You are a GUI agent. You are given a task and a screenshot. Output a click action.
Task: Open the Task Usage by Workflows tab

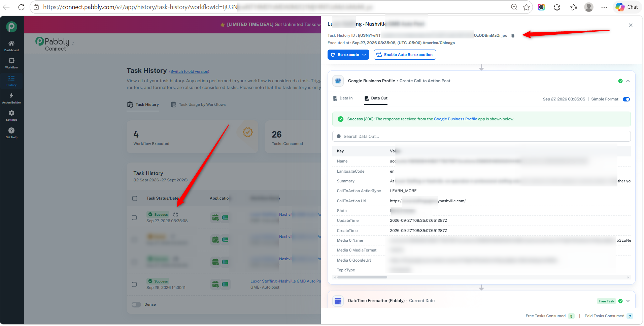pos(198,105)
